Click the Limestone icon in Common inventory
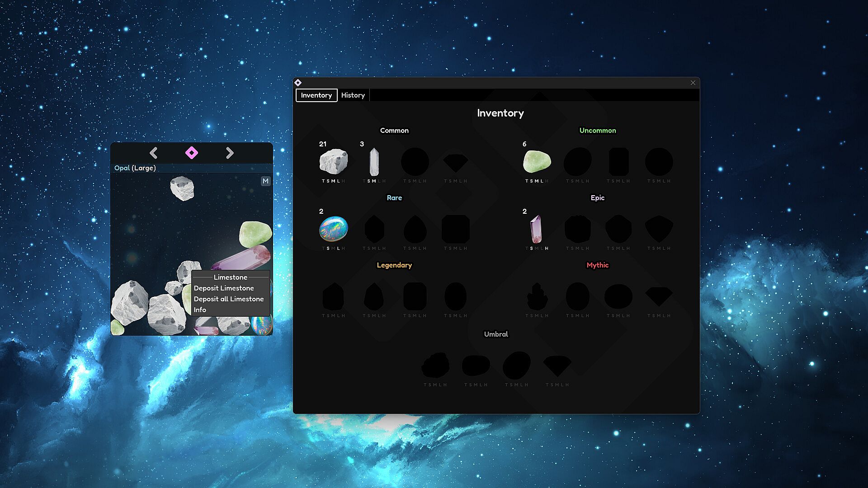The image size is (868, 488). (333, 161)
